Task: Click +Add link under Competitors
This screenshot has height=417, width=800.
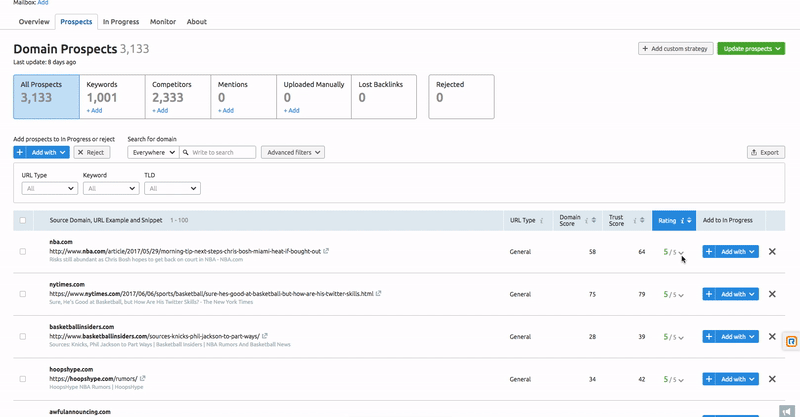Action: tap(160, 110)
